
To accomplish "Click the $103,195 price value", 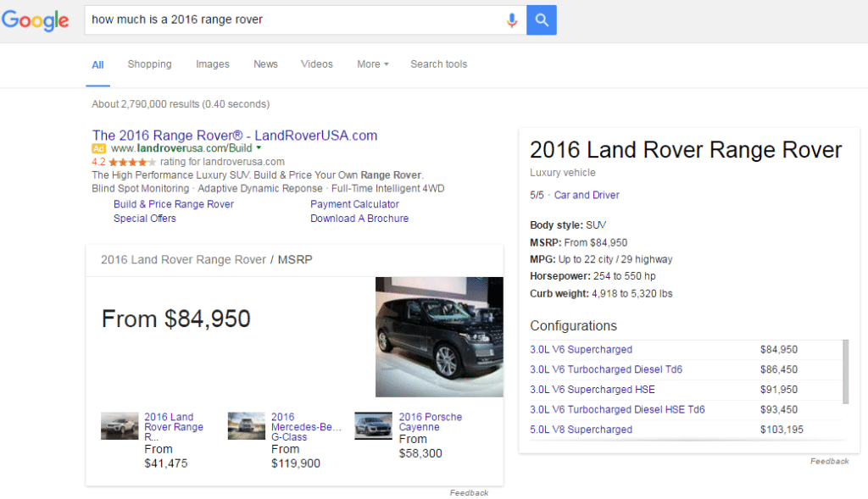I will pyautogui.click(x=782, y=430).
